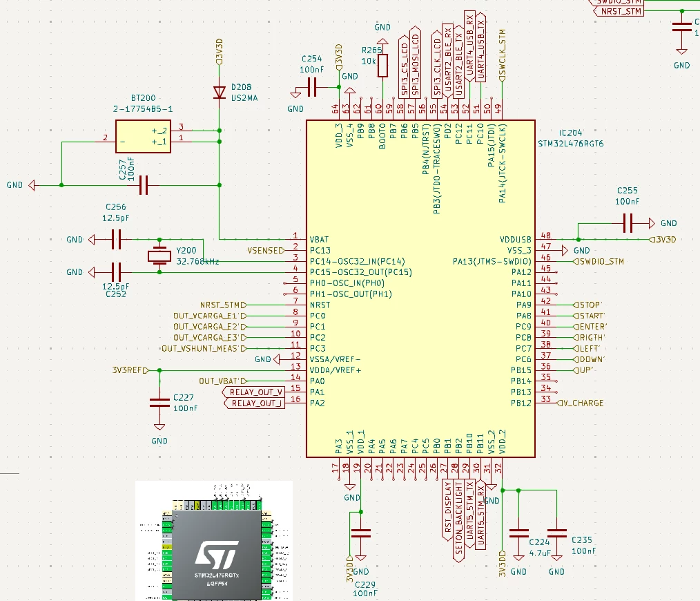Click the C254 100nF capacitor symbol
Screen dimensions: 700x601
click(313, 87)
